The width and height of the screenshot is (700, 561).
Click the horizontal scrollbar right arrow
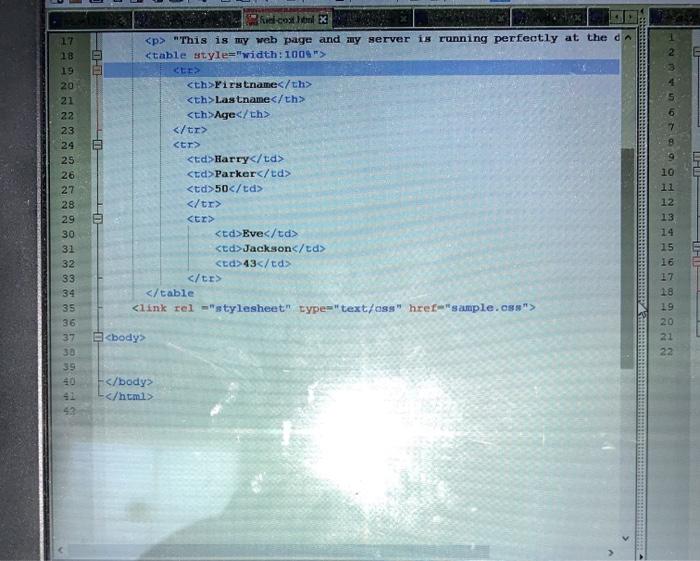tap(610, 553)
